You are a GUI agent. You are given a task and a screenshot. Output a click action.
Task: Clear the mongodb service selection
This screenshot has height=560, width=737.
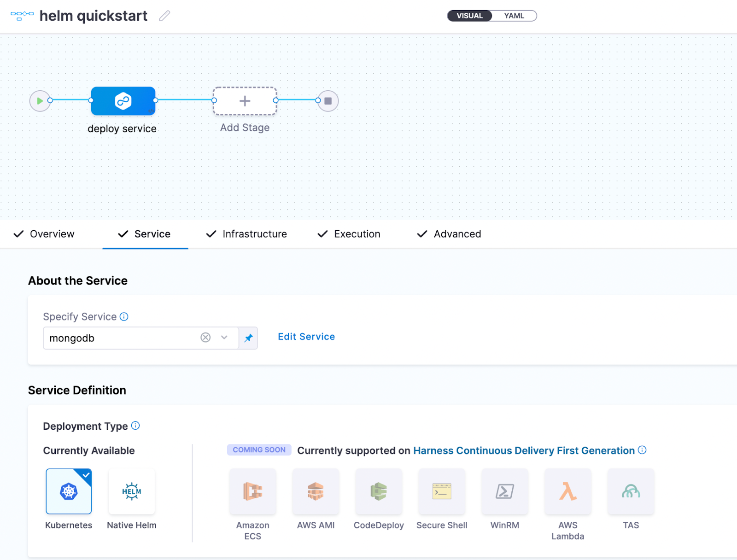point(205,338)
